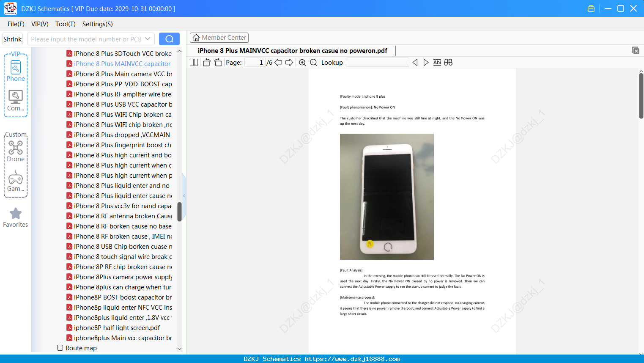
Task: Open 'iPhone 8 Plus vcc3v for nand' file
Action: point(123,206)
